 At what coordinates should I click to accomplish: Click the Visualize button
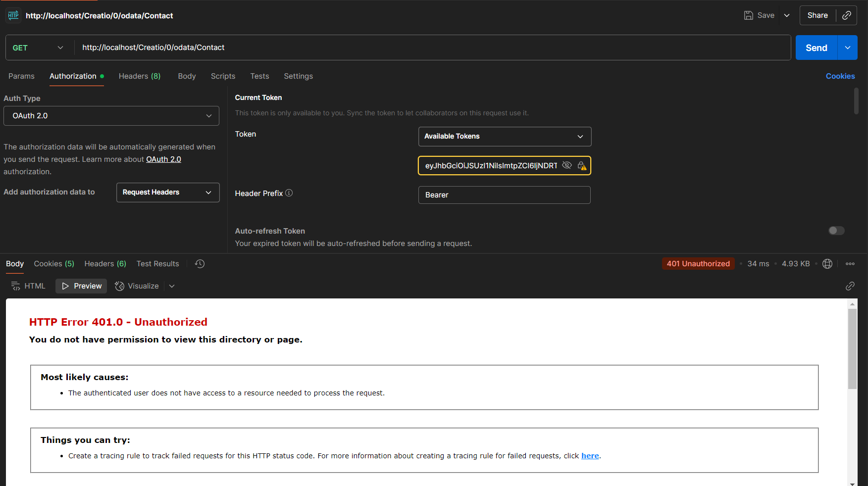click(137, 286)
